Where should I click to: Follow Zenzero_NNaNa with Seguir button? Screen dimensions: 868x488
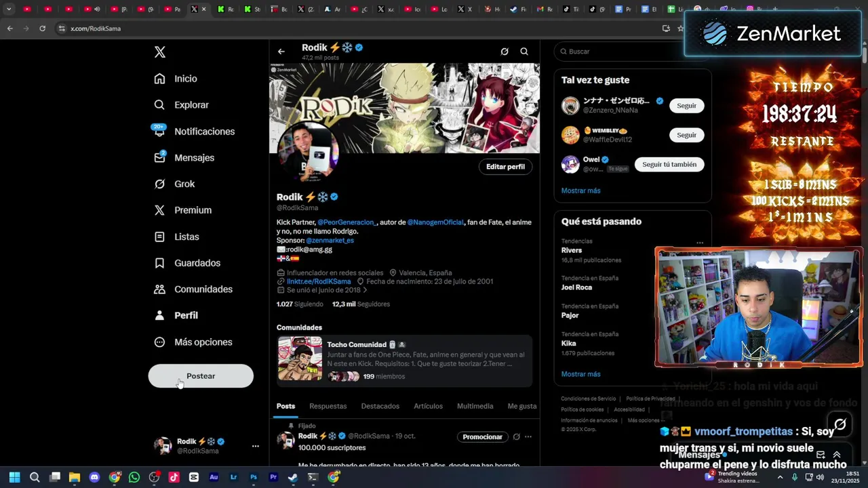[686, 106]
